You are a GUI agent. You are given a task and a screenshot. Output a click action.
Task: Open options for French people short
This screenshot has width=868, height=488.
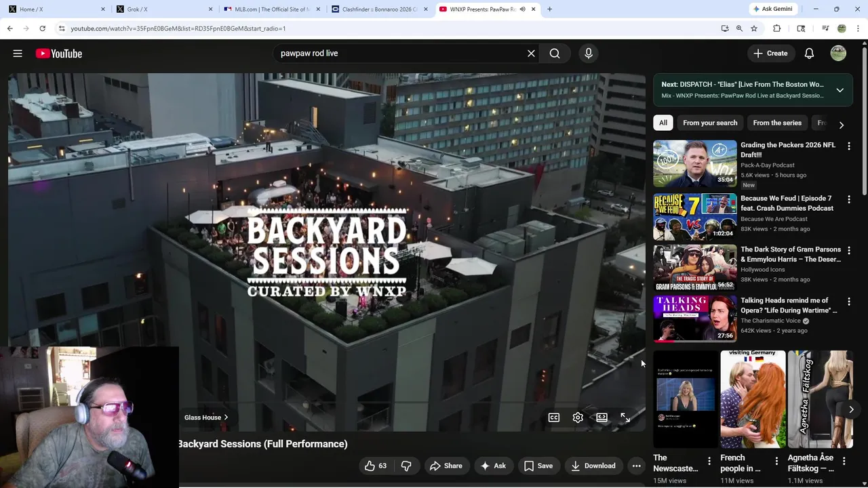(x=776, y=461)
